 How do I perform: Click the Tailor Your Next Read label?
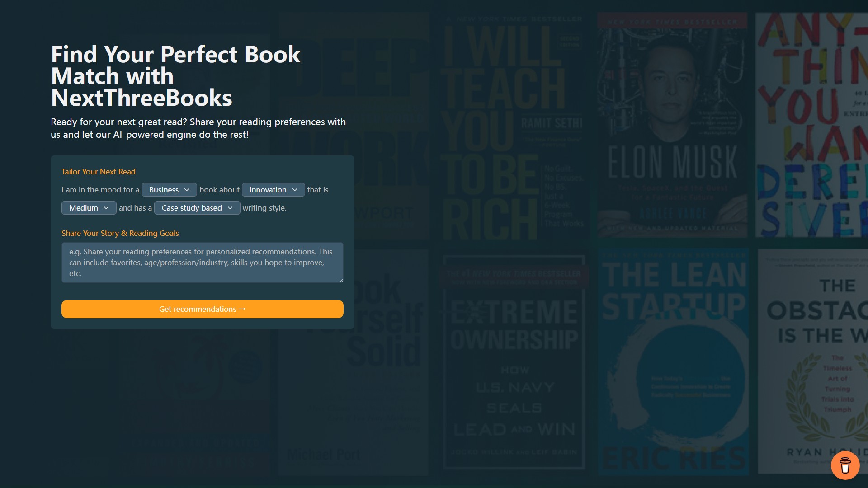pyautogui.click(x=99, y=172)
